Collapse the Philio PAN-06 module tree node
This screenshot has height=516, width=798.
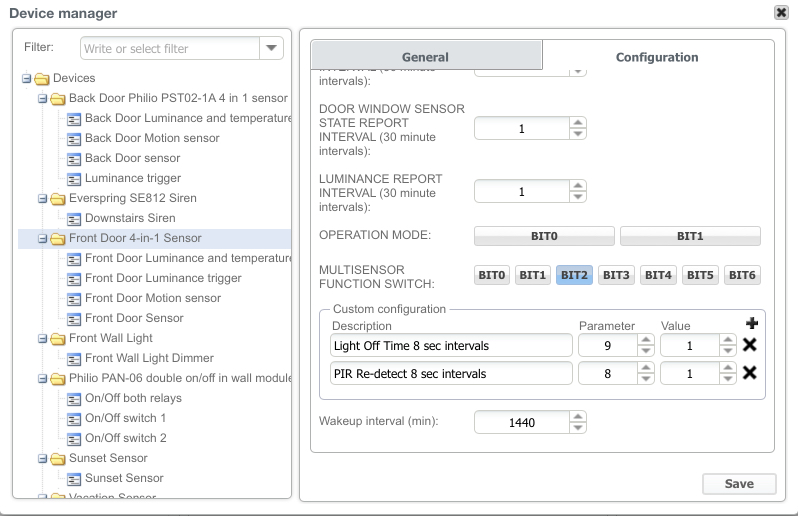43,378
